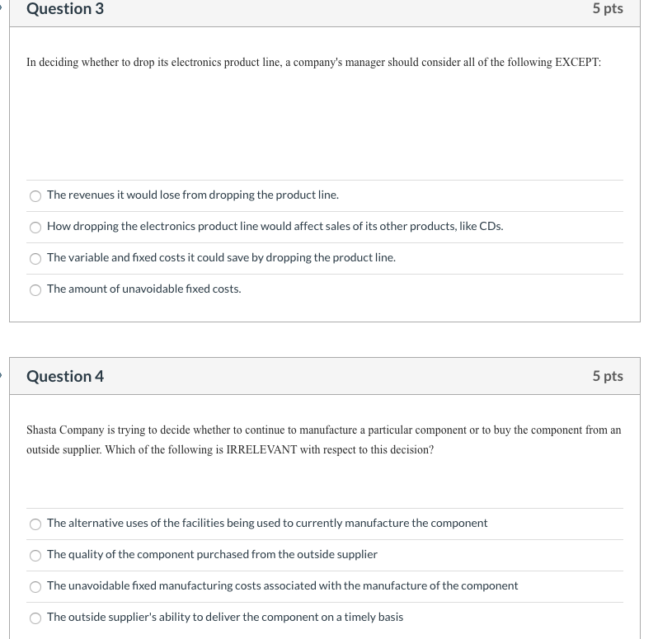Viewport: 672px width, 639px height.
Task: Select the unavoidable fixed manufacturing costs option
Action: point(35,586)
